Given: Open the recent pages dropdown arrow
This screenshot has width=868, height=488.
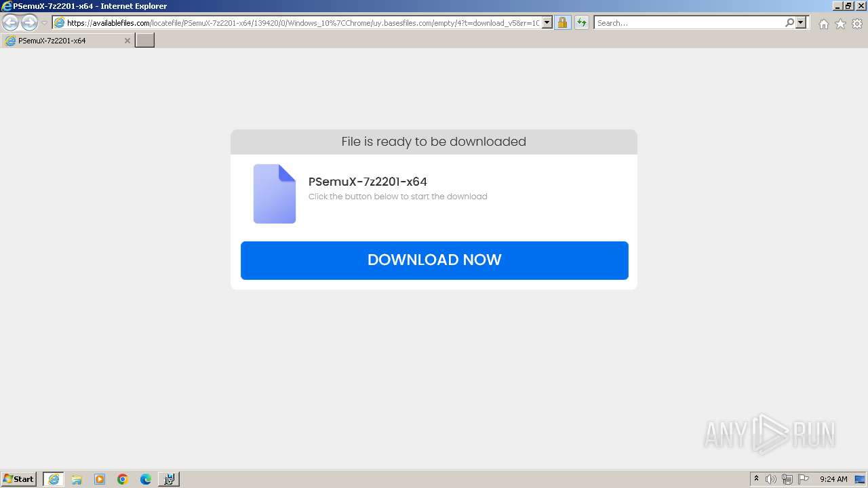Looking at the screenshot, I should tap(45, 23).
